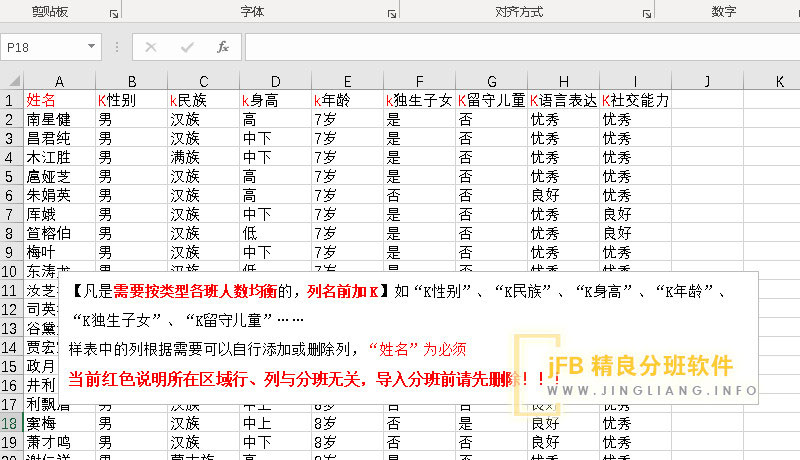Select column D header

point(276,82)
